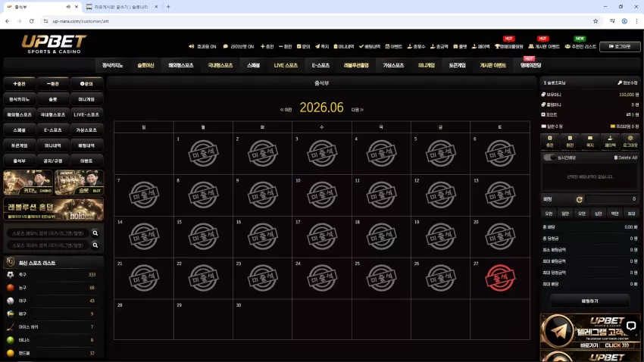Open the Revolution holdem banner
The height and width of the screenshot is (362, 644).
(53, 208)
